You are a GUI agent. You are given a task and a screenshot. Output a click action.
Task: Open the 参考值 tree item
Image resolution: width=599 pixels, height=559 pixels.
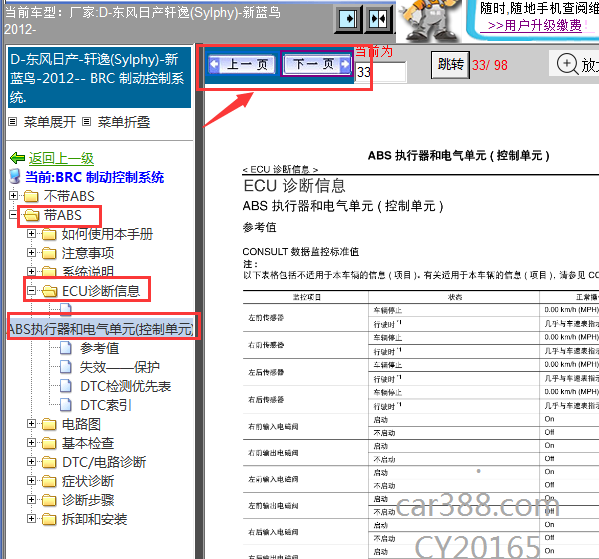coord(100,348)
